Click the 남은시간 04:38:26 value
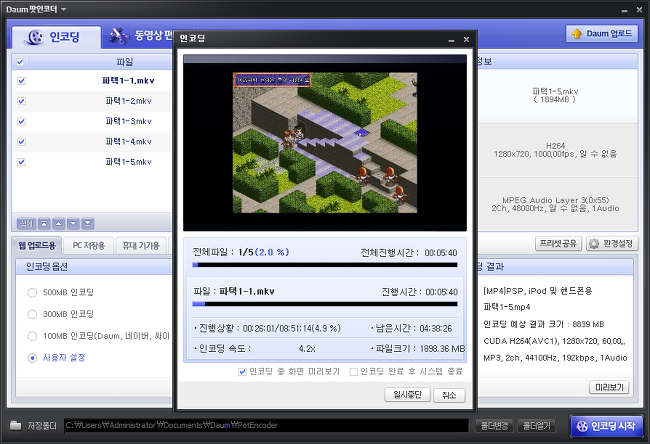The height and width of the screenshot is (444, 650). (x=435, y=329)
